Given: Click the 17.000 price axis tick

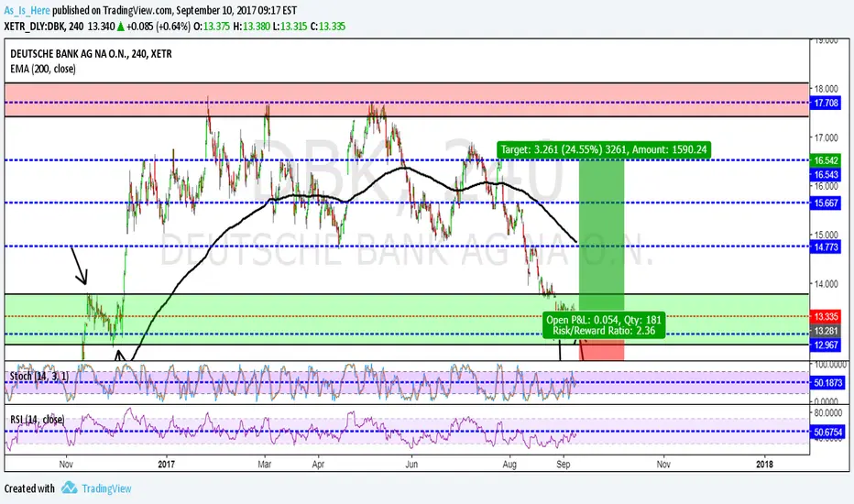Looking at the screenshot, I should tap(826, 137).
